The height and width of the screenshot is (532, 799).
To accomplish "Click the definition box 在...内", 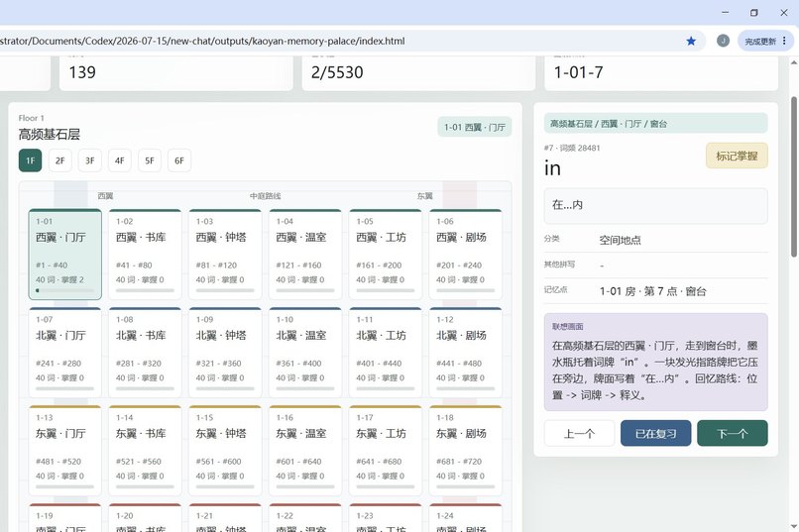I will [656, 206].
